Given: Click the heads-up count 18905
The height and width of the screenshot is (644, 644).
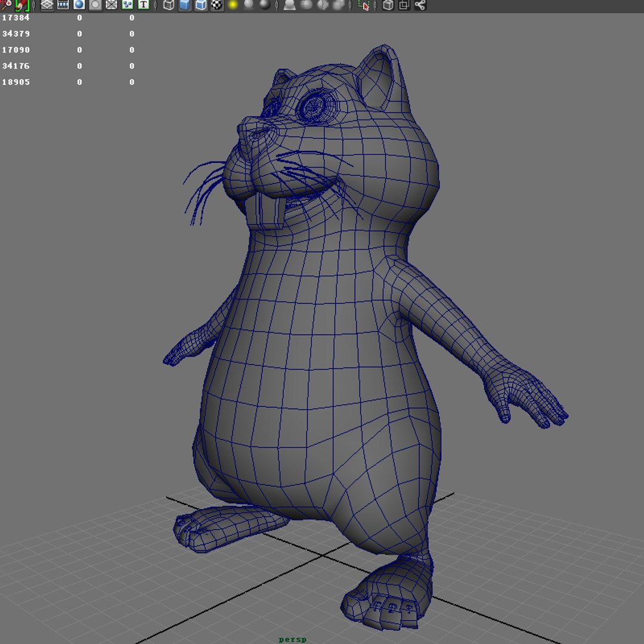Looking at the screenshot, I should (x=16, y=82).
